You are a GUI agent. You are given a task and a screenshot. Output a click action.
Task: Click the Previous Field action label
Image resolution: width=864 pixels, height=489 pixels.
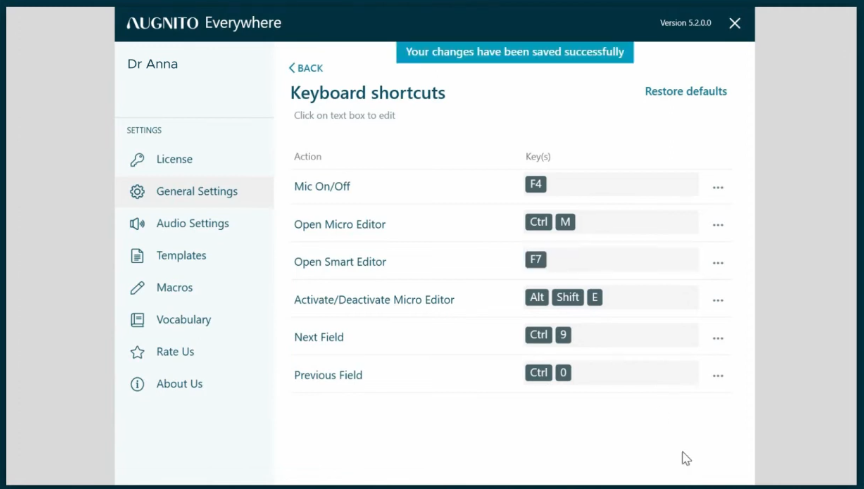pos(328,375)
